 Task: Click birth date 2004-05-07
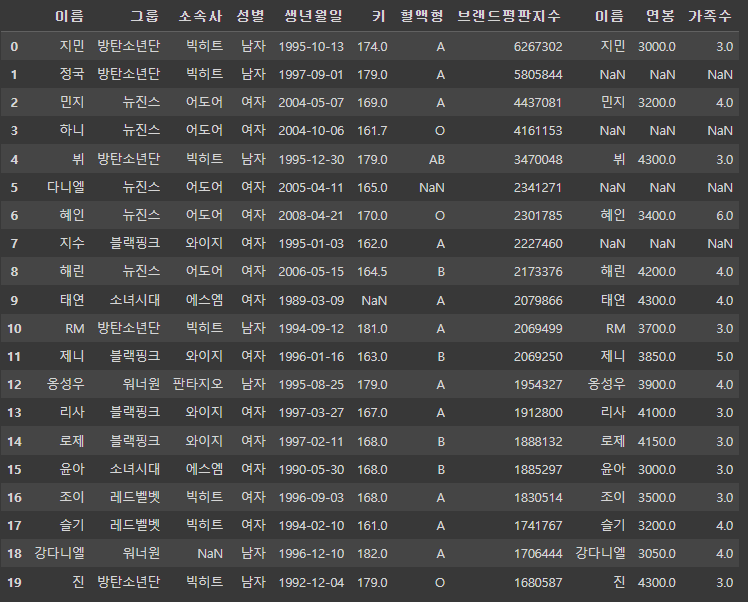(311, 103)
